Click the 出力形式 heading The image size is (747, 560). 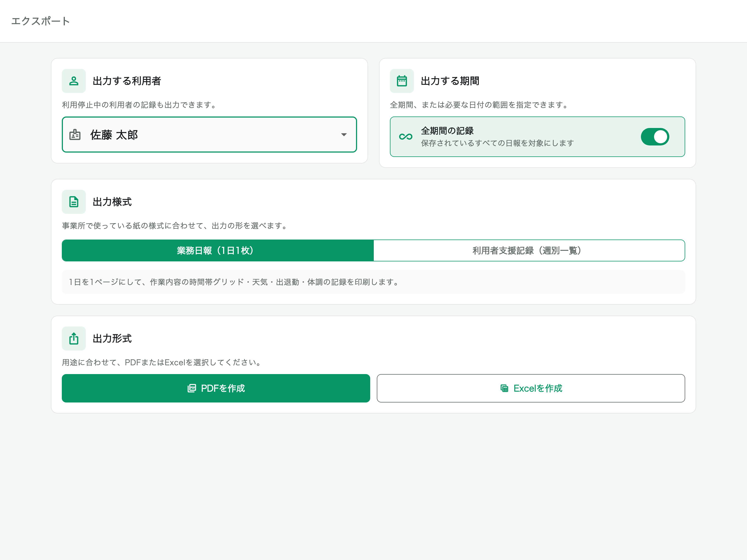tap(112, 339)
